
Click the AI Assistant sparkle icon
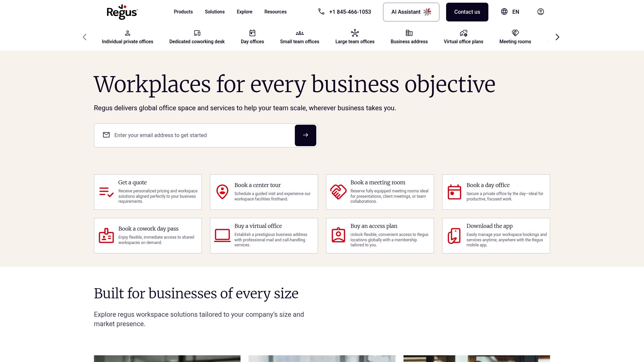point(427,12)
